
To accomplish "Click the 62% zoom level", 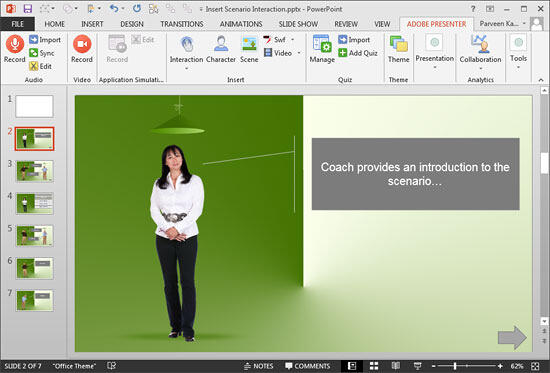I will click(x=517, y=366).
